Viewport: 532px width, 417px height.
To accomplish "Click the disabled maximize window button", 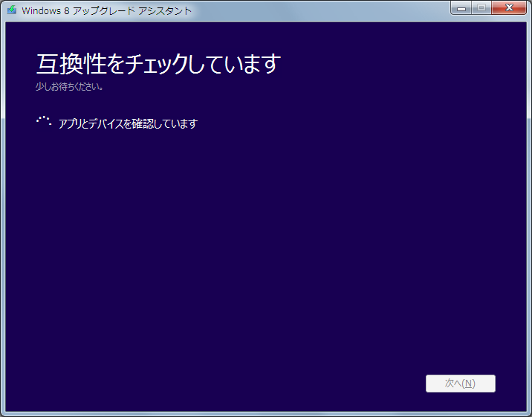I will tap(481, 8).
